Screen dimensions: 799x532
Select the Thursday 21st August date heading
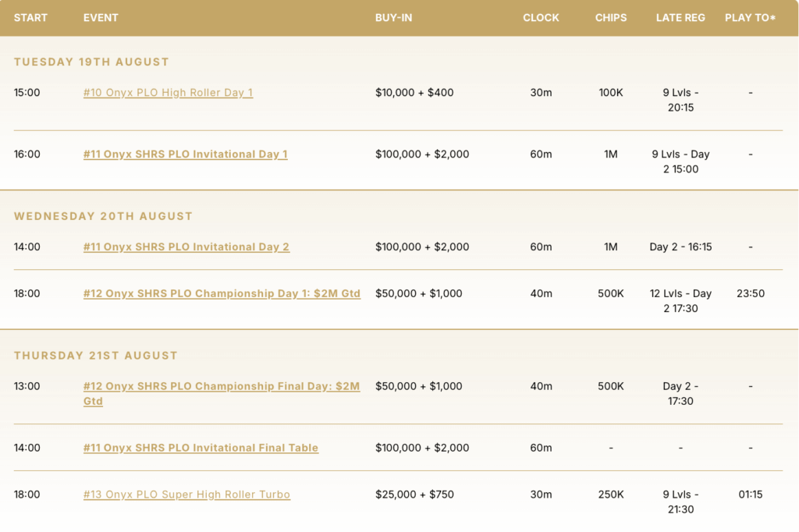click(x=96, y=356)
